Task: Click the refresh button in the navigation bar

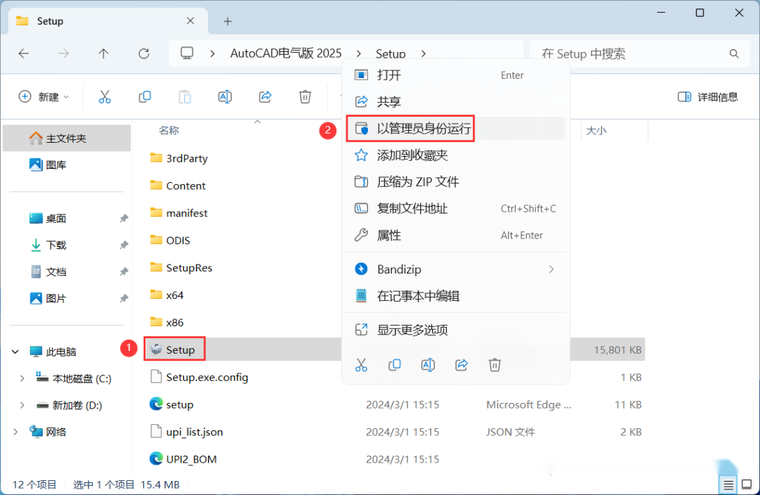Action: point(144,53)
